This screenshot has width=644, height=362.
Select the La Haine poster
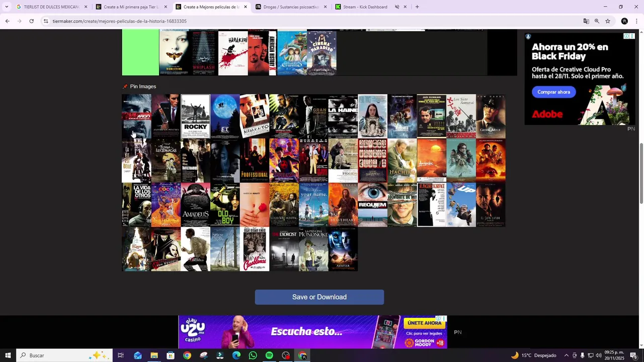click(x=343, y=116)
